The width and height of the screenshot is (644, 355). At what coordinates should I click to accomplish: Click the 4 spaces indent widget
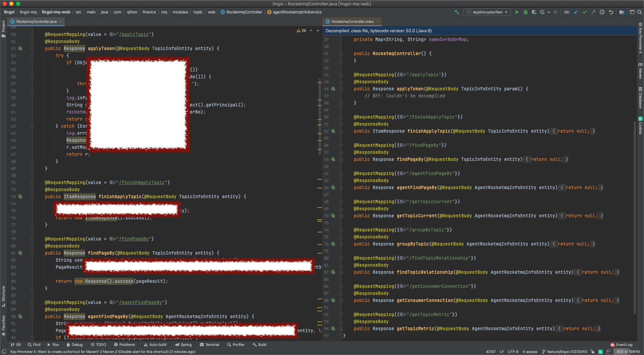[530, 352]
